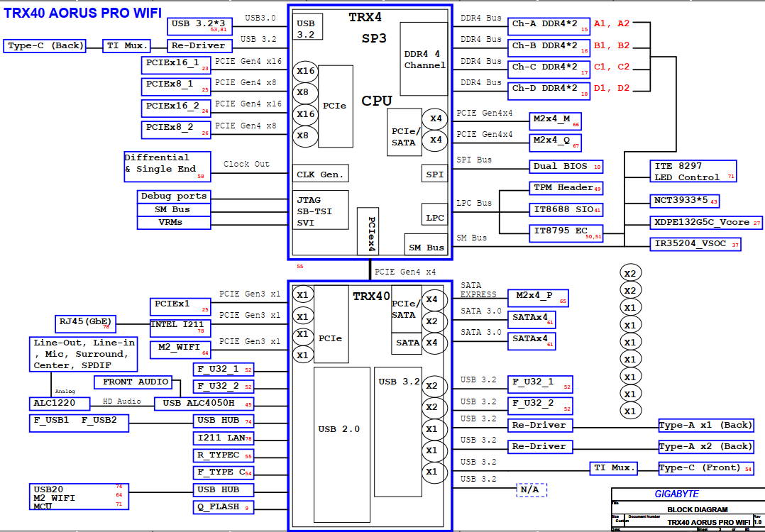Select the Line-Out, Line-in audio jacks box

point(84,354)
